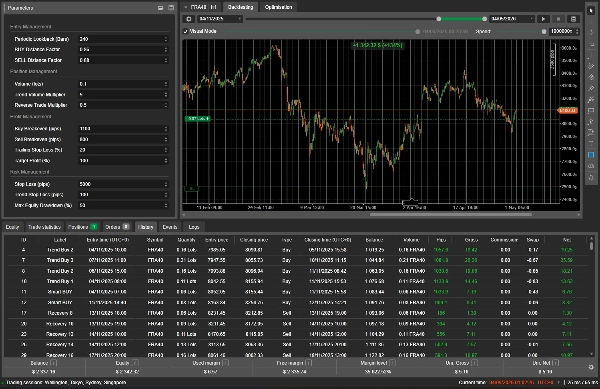
Task: Click the Visual Mode progress slider handle
Action: coord(417,31)
